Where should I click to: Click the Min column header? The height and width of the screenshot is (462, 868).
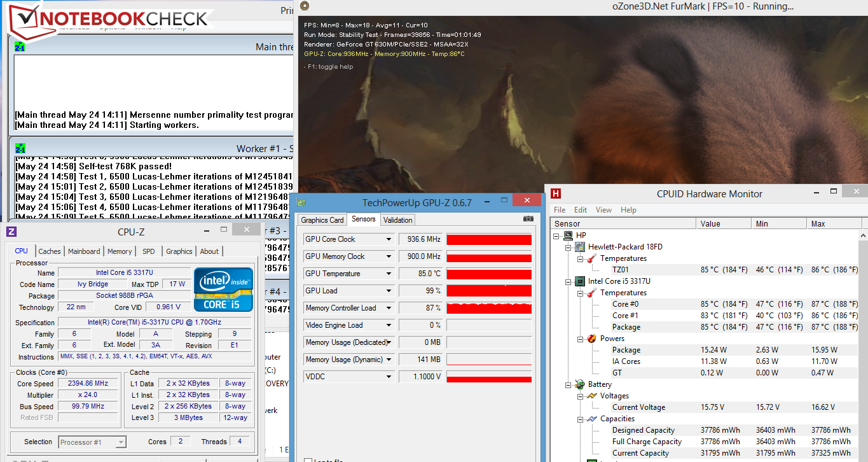point(780,223)
